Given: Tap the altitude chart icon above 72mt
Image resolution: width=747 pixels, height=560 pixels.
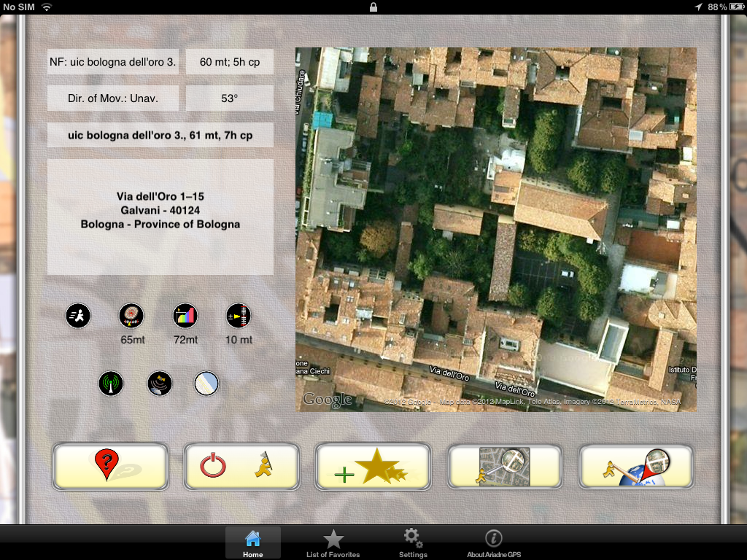Looking at the screenshot, I should [185, 316].
